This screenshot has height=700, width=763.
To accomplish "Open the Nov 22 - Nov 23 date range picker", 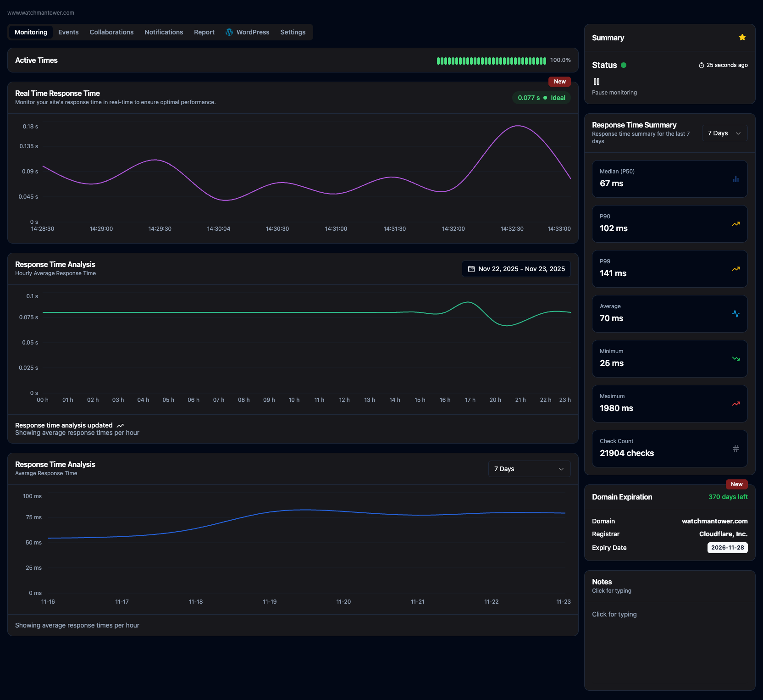I will [516, 269].
